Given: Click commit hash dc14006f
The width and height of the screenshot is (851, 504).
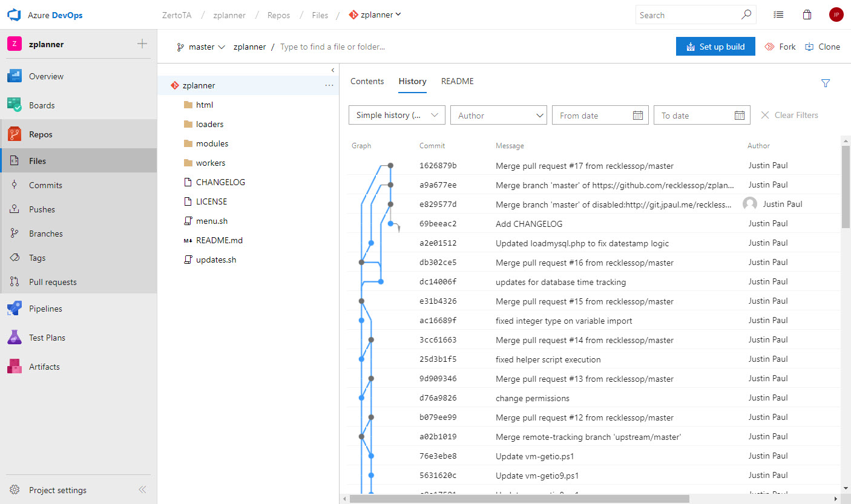Looking at the screenshot, I should coord(438,281).
